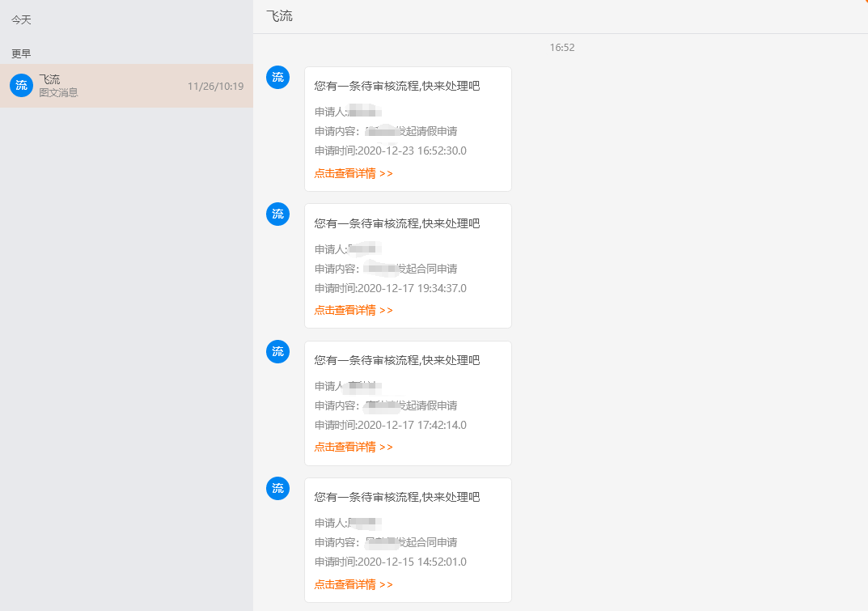
Task: Click the 发起请假申请 content line dated 2020-12-17
Action: coord(386,405)
